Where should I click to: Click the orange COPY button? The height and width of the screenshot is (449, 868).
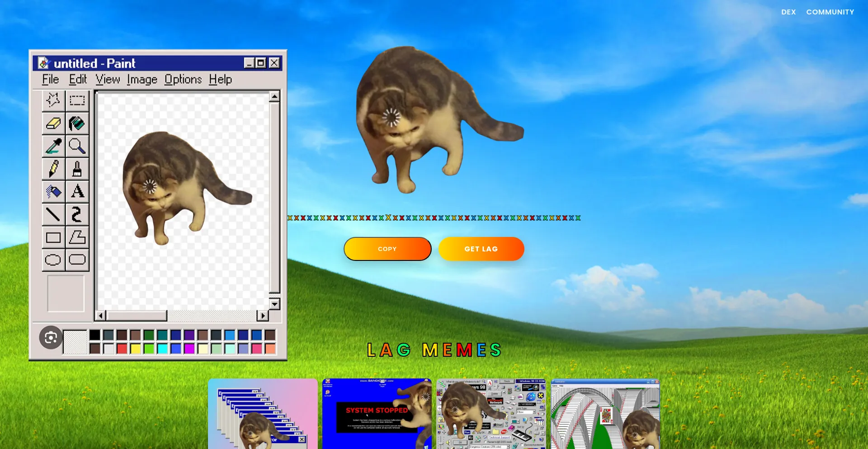[x=387, y=249]
